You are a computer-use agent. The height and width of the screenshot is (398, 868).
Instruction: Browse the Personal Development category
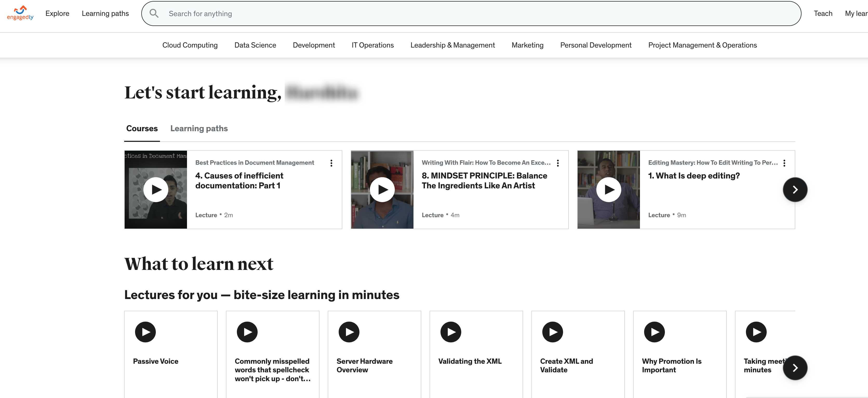(x=596, y=45)
